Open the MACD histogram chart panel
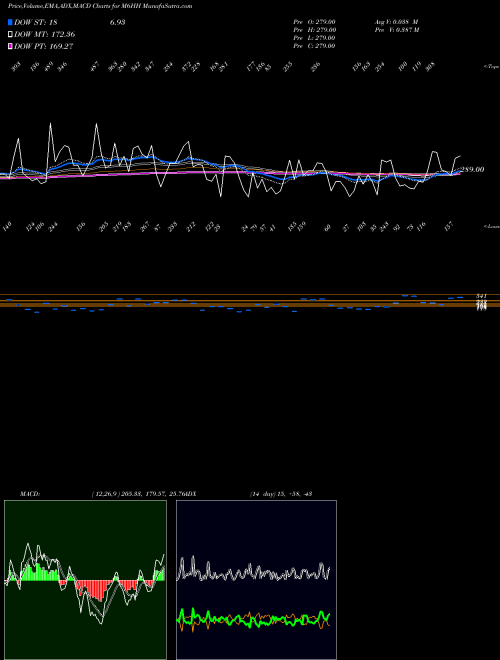The height and width of the screenshot is (660, 500). (85, 580)
